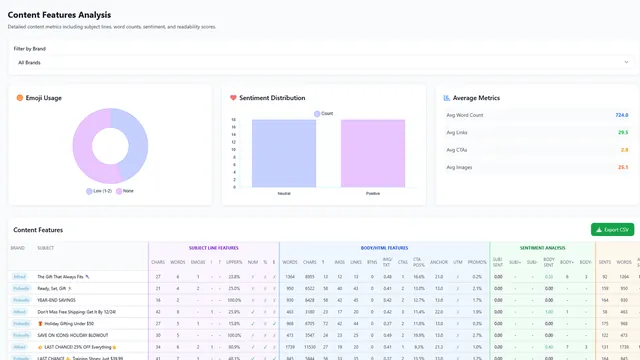Viewport: 640px width, 360px height.
Task: Click the NUM checkmark in the Holiday Gifting row
Action: click(253, 324)
